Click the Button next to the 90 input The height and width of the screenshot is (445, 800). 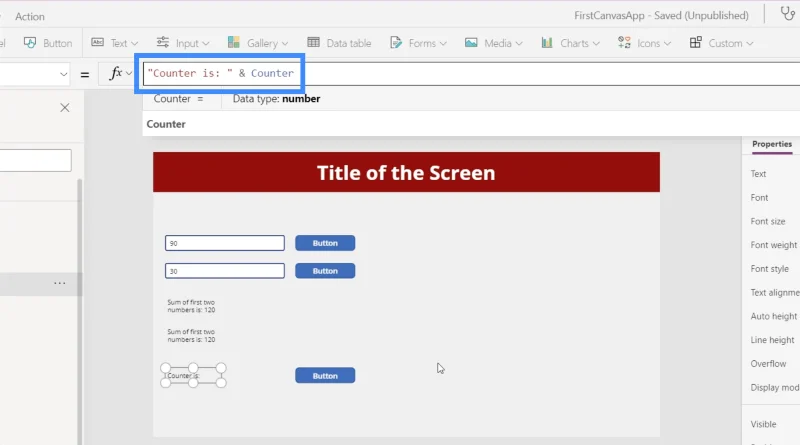(x=325, y=243)
